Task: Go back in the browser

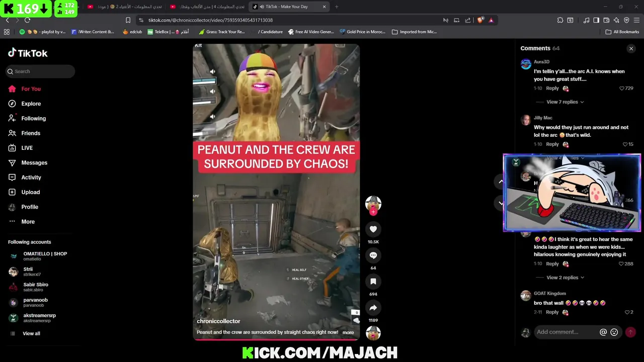Action: click(x=7, y=20)
